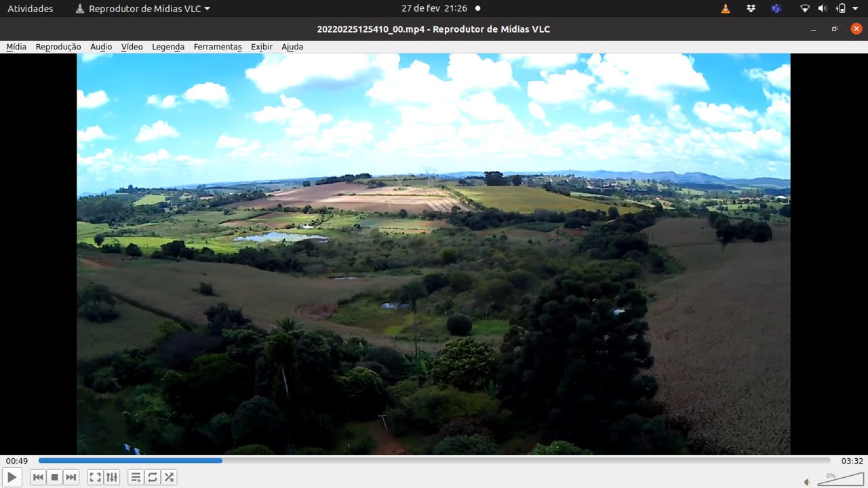Open the Mídia menu
The height and width of the screenshot is (488, 868).
point(16,47)
